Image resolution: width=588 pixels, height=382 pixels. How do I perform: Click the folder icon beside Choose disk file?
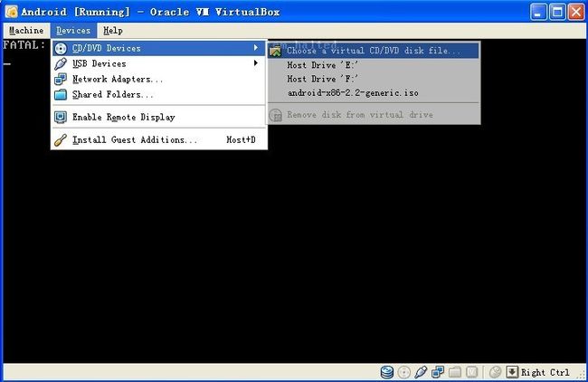click(x=275, y=51)
